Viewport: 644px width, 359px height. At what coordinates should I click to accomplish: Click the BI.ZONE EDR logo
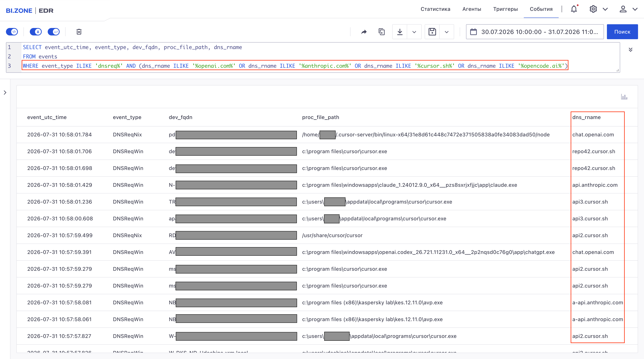(30, 10)
